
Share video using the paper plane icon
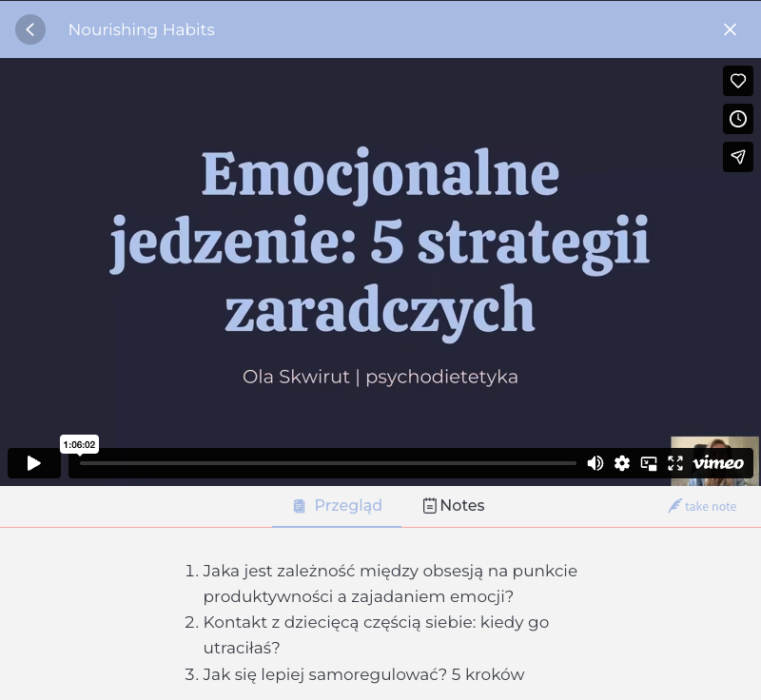[x=737, y=157]
